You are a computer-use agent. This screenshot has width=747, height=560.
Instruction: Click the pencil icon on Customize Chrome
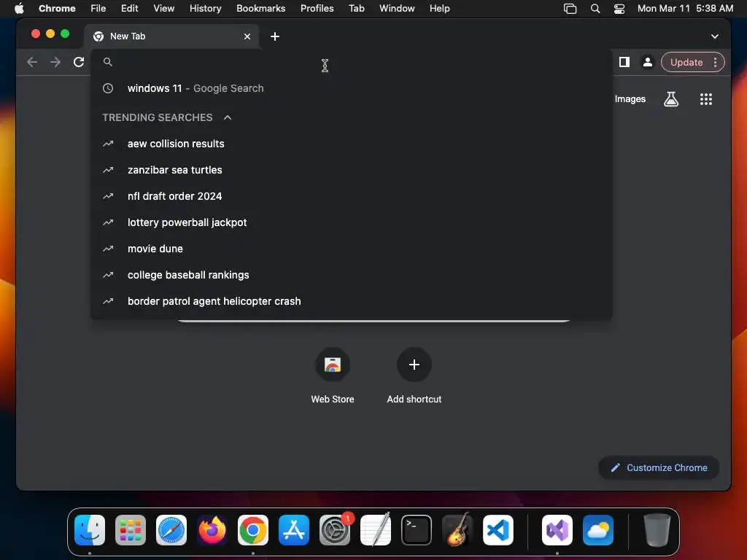point(615,467)
